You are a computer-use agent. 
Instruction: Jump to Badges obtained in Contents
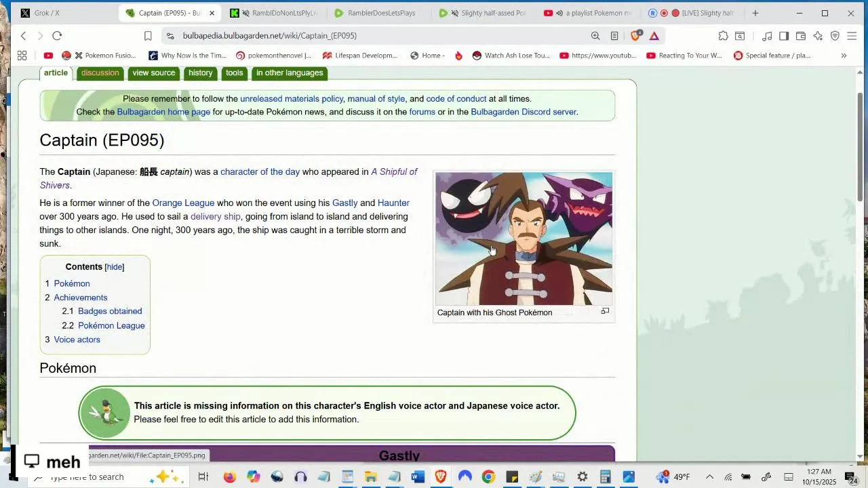click(x=110, y=311)
